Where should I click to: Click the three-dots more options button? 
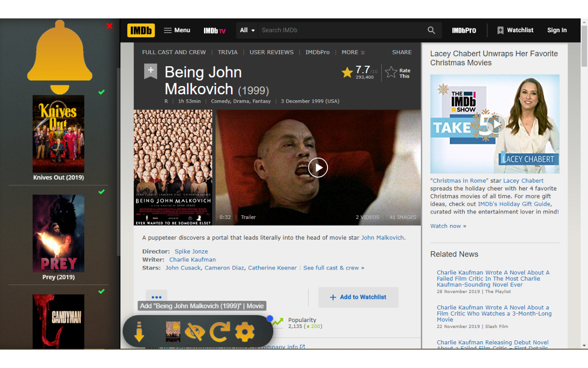coord(157,297)
